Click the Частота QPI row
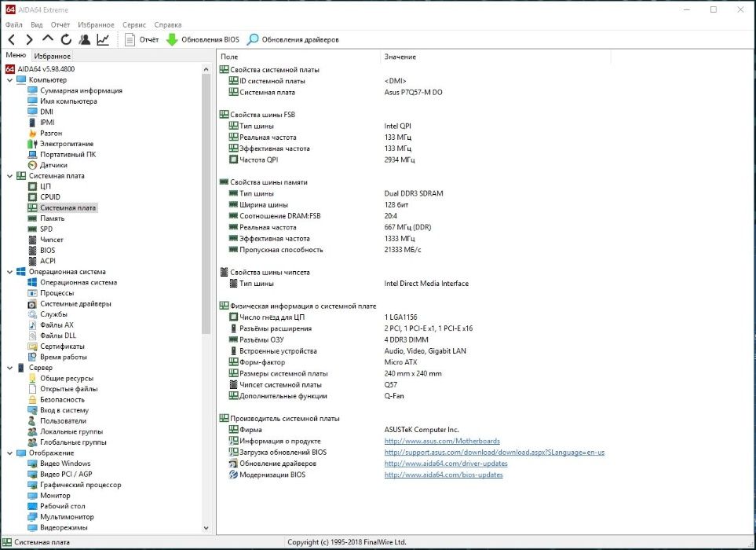This screenshot has height=550, width=756. (413, 159)
